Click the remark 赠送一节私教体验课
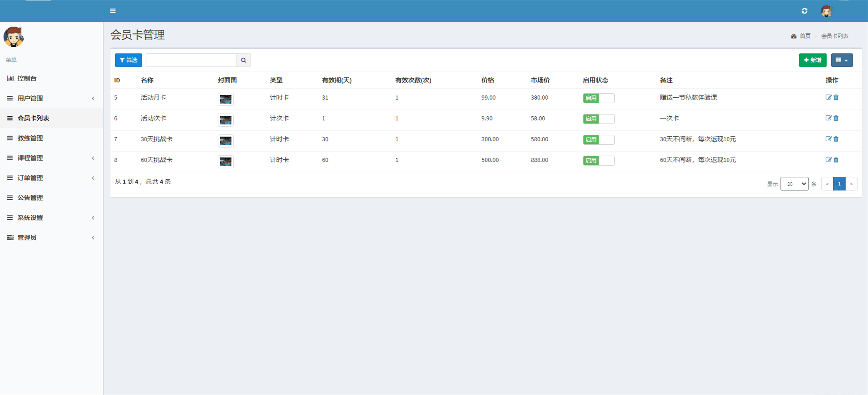868x395 pixels. (x=688, y=97)
